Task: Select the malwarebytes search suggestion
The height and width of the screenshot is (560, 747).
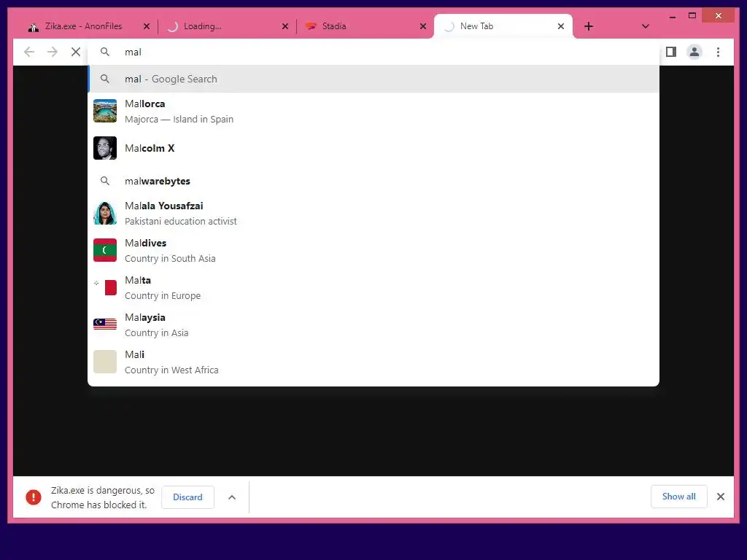Action: (x=374, y=181)
